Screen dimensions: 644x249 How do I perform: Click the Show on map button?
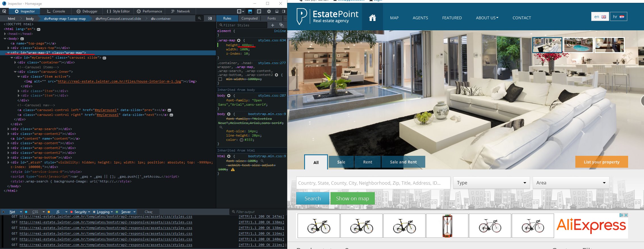[352, 198]
